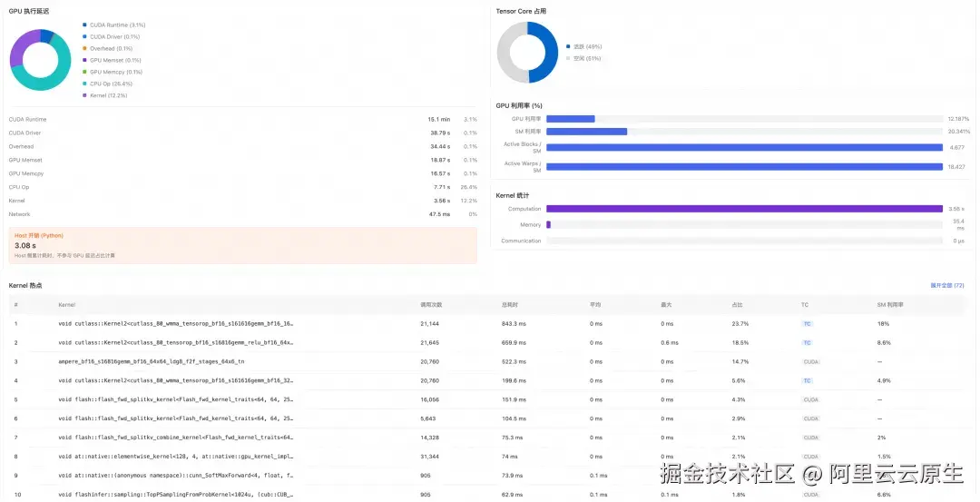The image size is (980, 502).
Task: Toggle the CPU Op (26.4%) legend entry
Action: (107, 84)
